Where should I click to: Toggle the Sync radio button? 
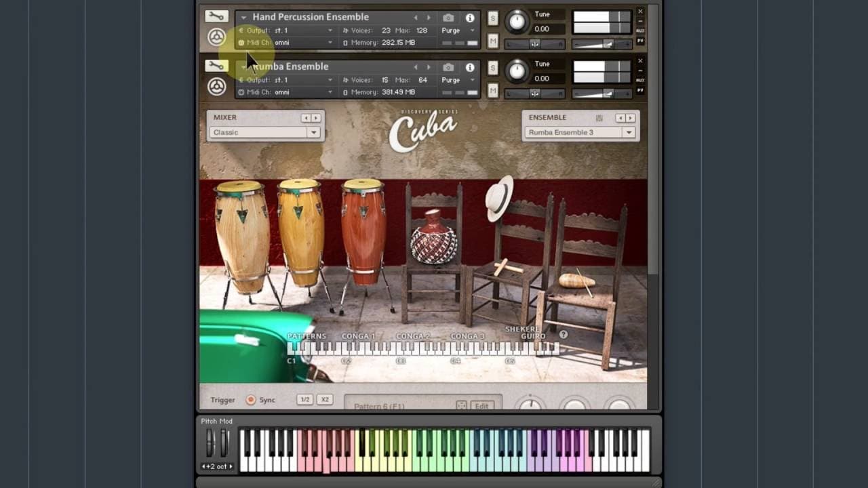[x=250, y=400]
